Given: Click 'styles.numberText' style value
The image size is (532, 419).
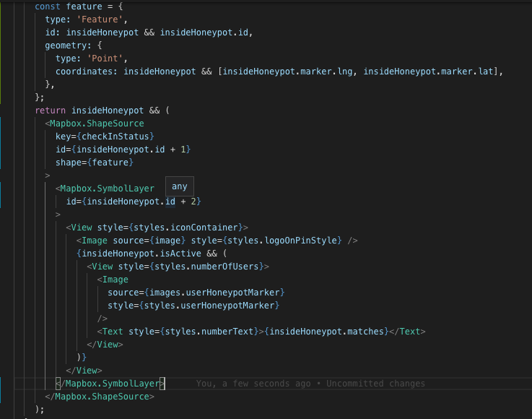Looking at the screenshot, I should 209,332.
